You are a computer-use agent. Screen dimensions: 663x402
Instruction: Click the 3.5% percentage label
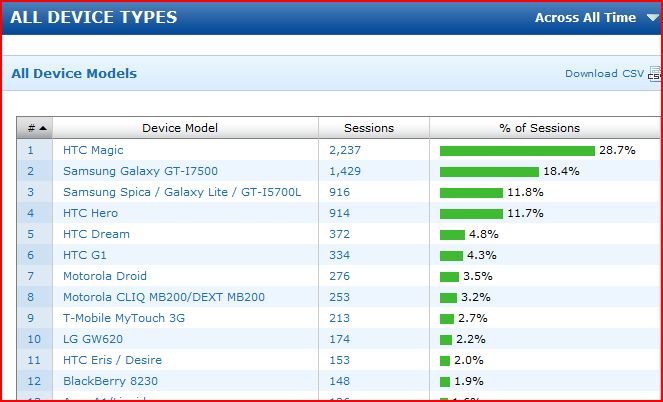click(x=478, y=276)
